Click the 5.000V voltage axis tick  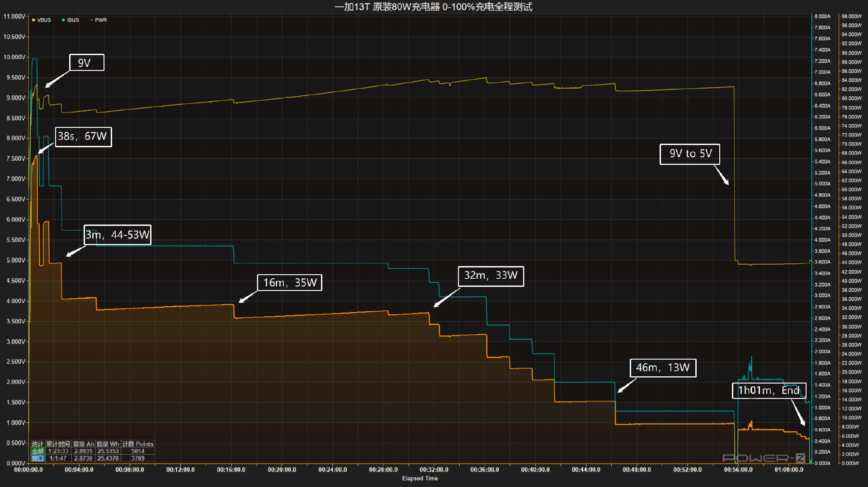pyautogui.click(x=16, y=260)
